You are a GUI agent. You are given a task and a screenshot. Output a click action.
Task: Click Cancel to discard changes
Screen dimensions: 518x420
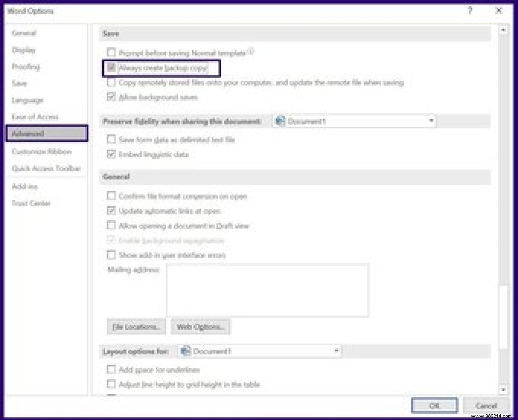(x=486, y=405)
